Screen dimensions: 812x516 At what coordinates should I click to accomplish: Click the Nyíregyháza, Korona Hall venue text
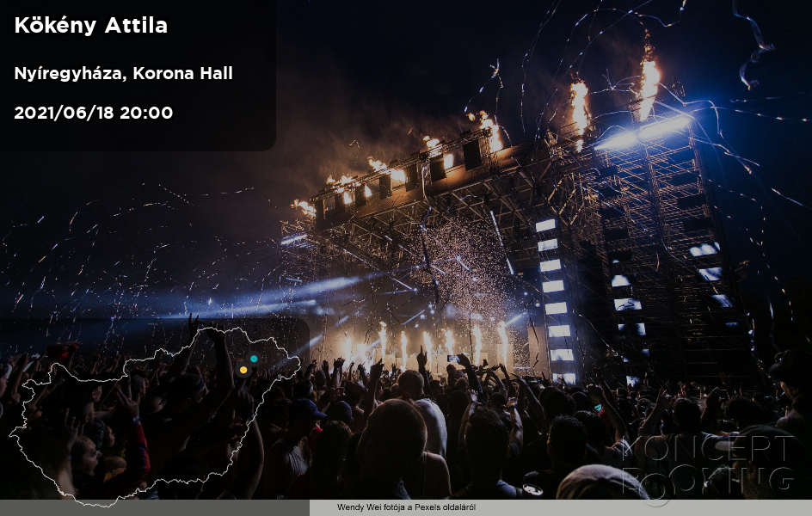(123, 73)
